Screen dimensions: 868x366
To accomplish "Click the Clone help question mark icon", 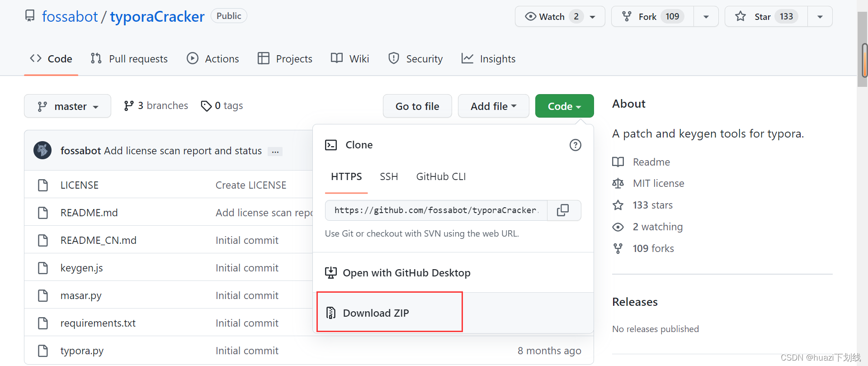I will (575, 145).
